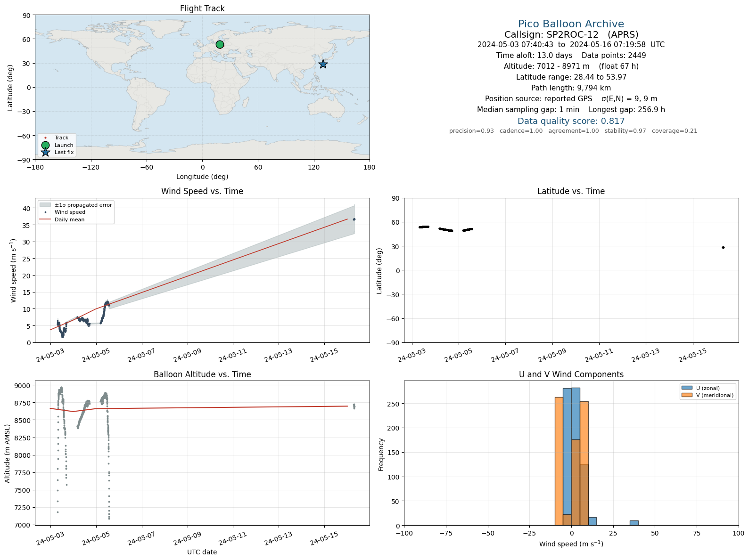Select the precision=0.93 sub-scores line
Viewport: 749px width, 560px height.
tap(573, 131)
